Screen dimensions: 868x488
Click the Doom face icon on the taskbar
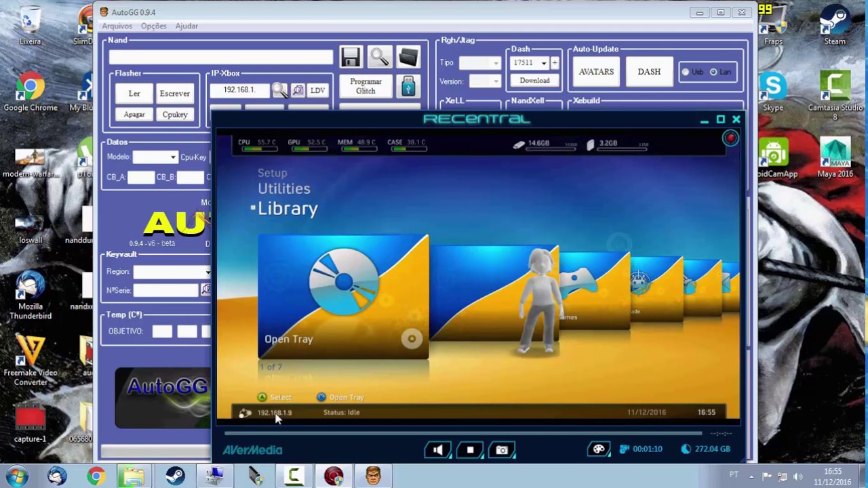click(373, 476)
